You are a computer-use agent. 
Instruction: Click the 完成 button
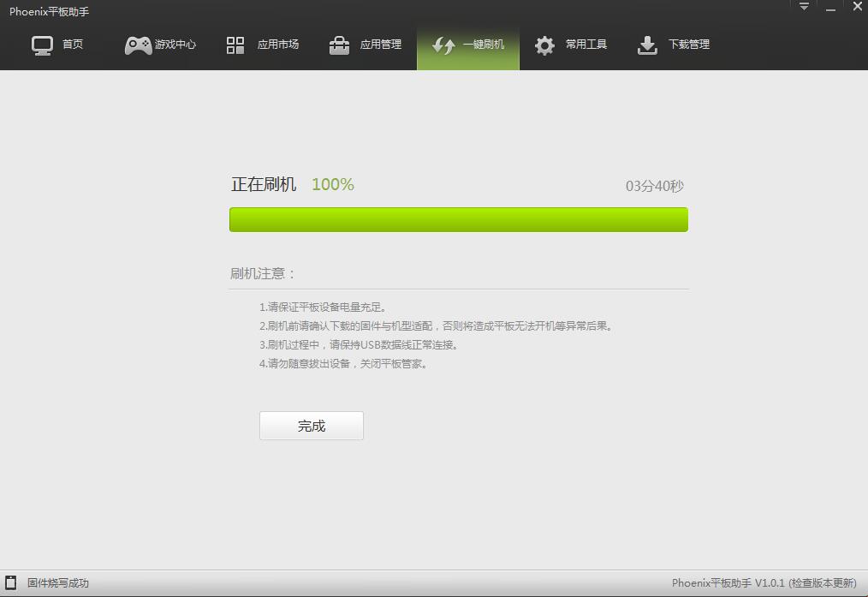click(312, 426)
